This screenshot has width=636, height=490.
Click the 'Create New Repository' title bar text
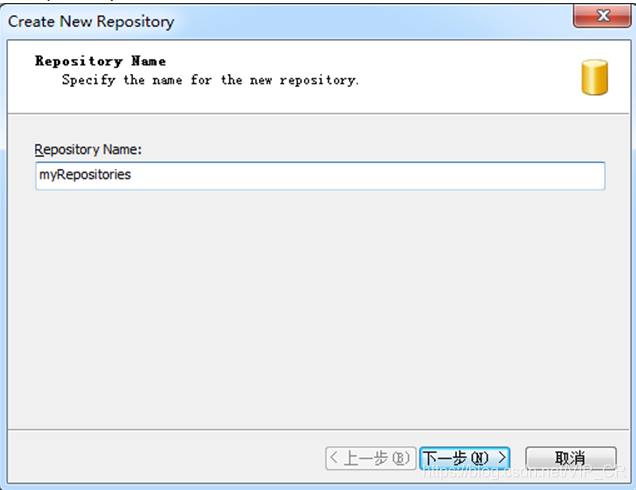click(x=91, y=21)
